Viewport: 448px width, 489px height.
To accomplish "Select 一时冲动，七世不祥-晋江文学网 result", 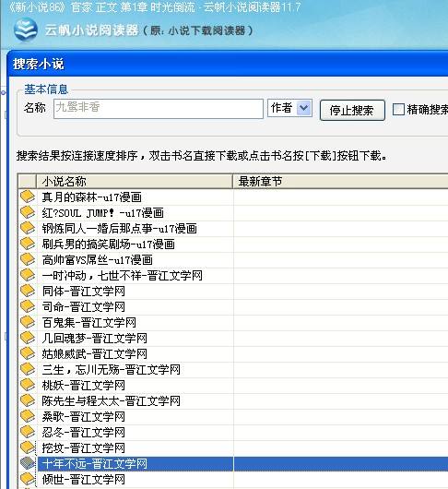I will click(x=122, y=276).
